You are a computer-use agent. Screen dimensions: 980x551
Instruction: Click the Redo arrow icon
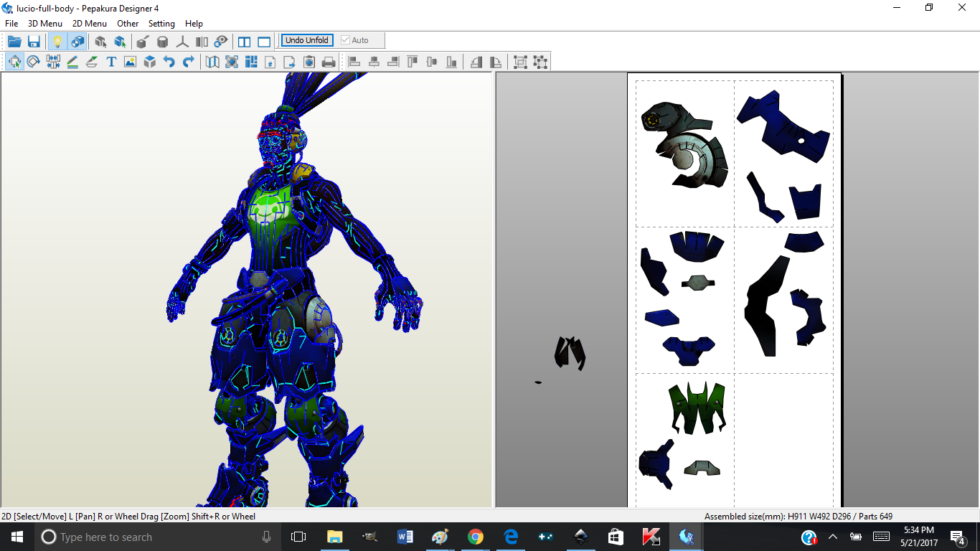click(188, 62)
